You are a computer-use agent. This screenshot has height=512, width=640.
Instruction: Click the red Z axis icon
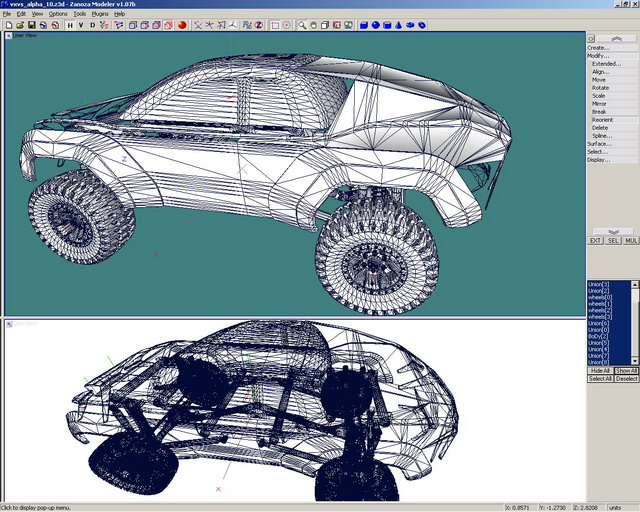pos(259,25)
